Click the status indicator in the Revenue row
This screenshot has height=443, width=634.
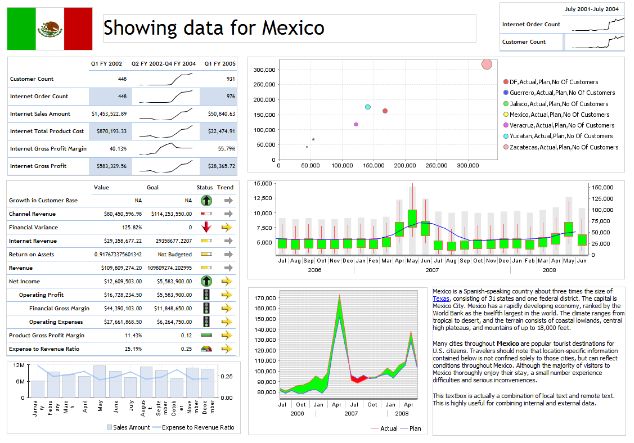pyautogui.click(x=206, y=268)
